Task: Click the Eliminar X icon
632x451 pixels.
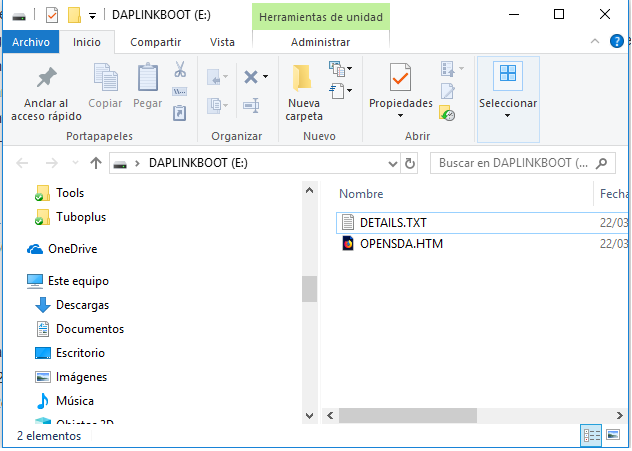Action: pos(251,77)
